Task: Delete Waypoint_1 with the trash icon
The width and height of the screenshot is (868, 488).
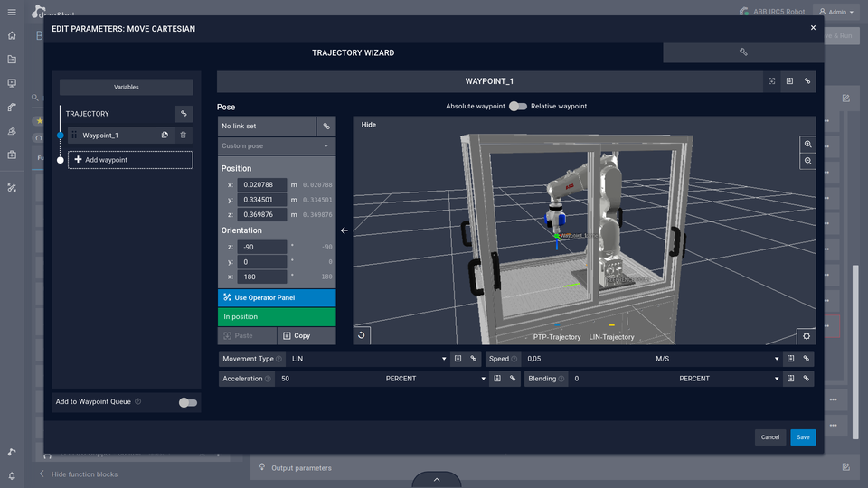Action: click(184, 135)
